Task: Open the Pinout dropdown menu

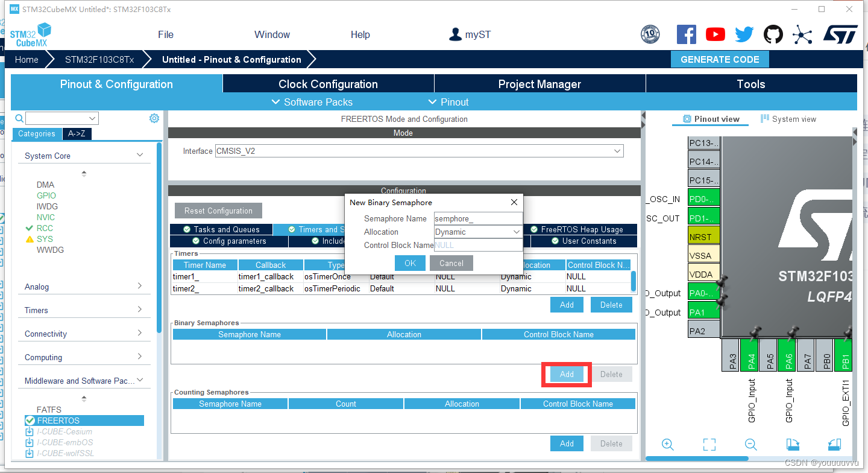Action: pyautogui.click(x=448, y=102)
